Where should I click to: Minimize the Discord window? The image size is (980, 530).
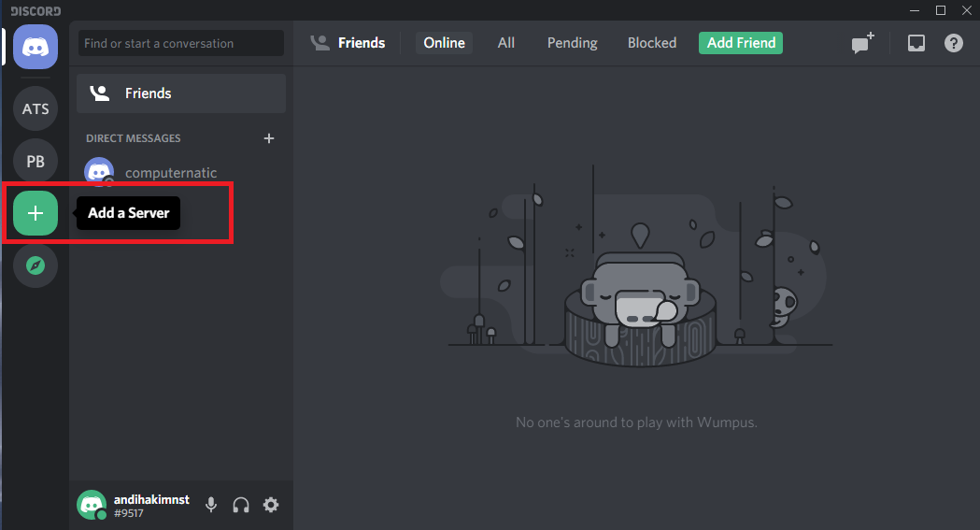click(x=915, y=10)
